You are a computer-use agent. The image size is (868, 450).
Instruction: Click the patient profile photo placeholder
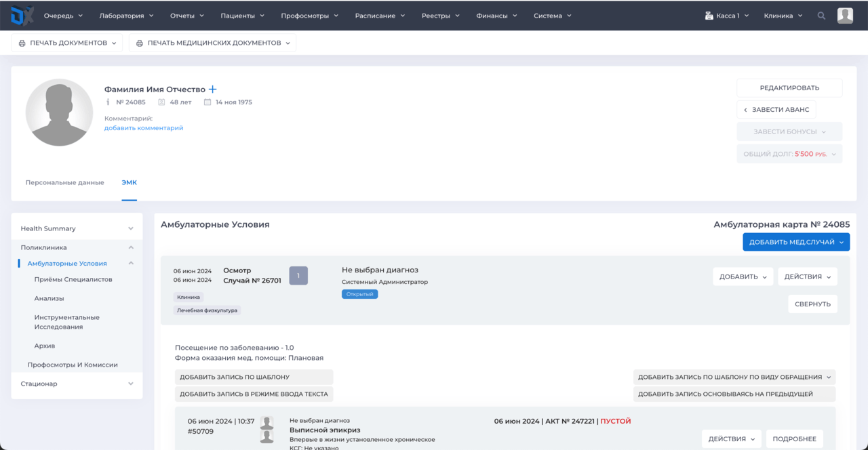(x=59, y=112)
